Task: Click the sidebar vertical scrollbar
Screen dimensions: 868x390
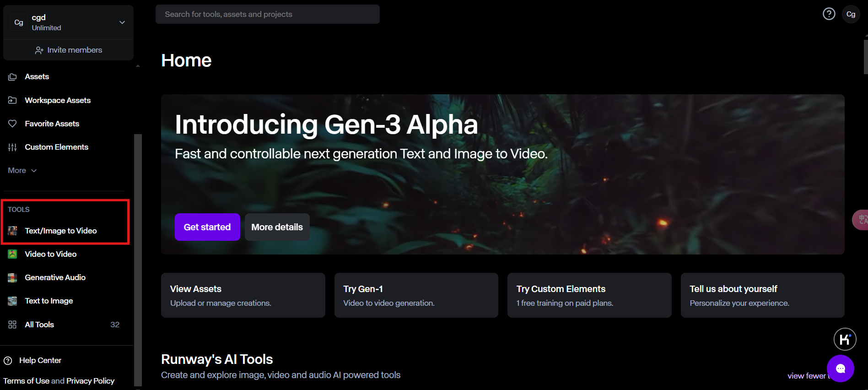Action: 138,256
